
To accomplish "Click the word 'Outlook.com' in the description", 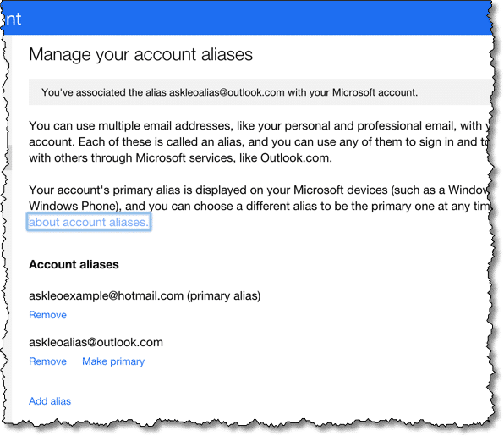I will 296,158.
